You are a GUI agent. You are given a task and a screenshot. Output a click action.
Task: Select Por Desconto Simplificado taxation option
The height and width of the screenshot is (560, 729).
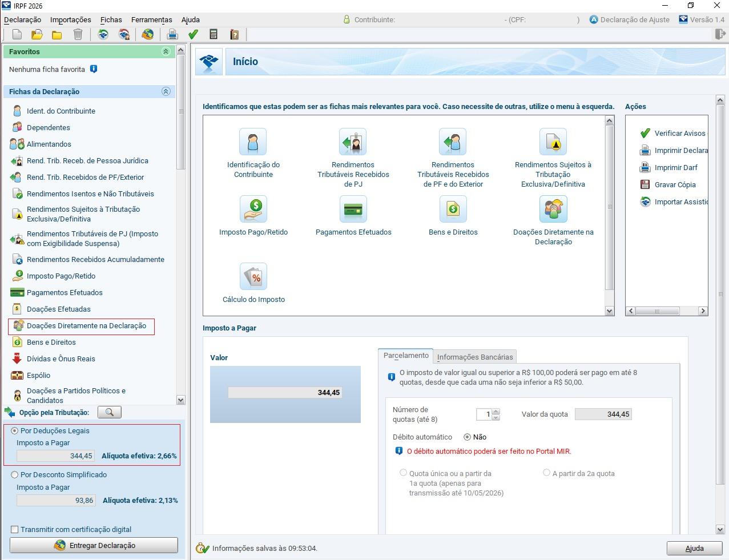click(14, 475)
